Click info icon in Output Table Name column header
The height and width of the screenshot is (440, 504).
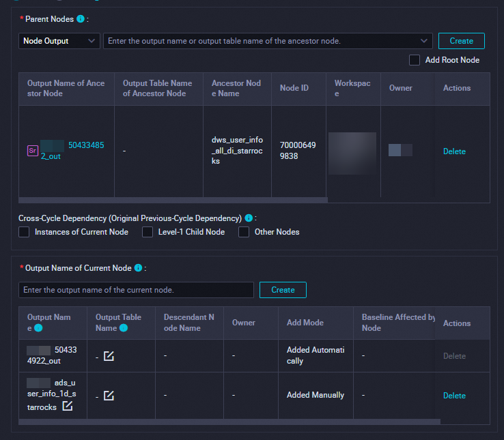pyautogui.click(x=124, y=328)
